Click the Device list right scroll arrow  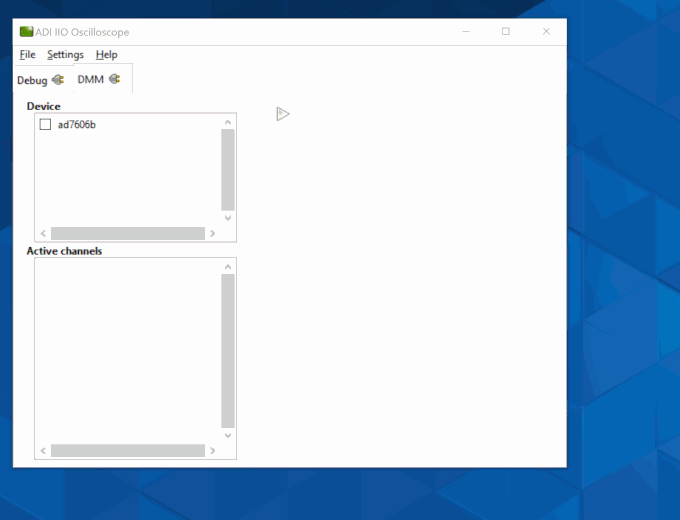tap(212, 233)
